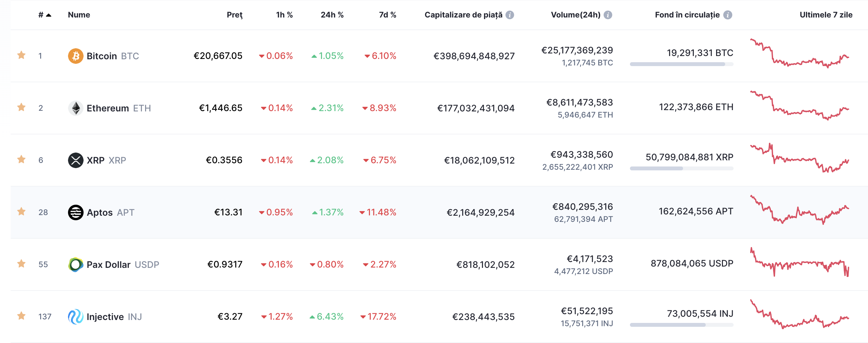Open the Ethereum ETH coin link
This screenshot has height=343, width=868.
pos(118,108)
